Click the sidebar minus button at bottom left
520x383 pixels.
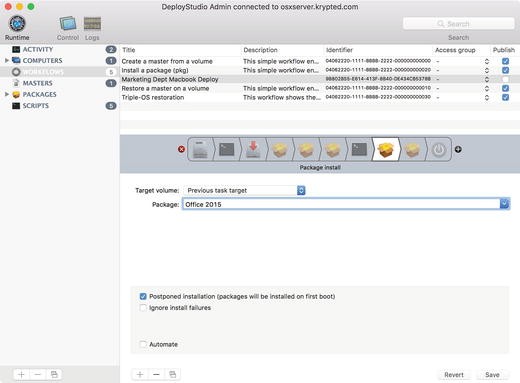38,375
